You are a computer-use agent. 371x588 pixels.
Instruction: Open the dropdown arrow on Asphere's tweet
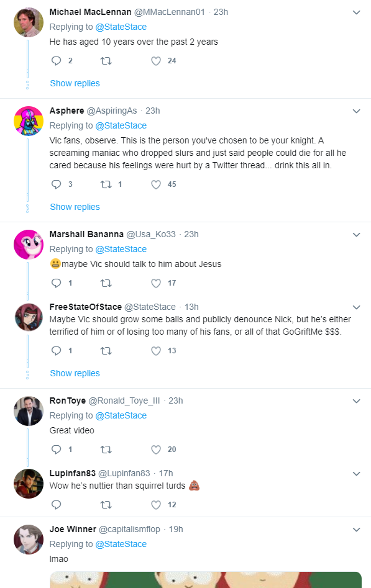pyautogui.click(x=356, y=111)
